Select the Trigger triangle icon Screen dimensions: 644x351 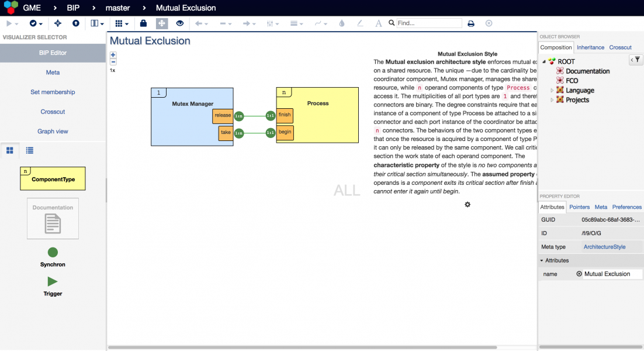[53, 281]
